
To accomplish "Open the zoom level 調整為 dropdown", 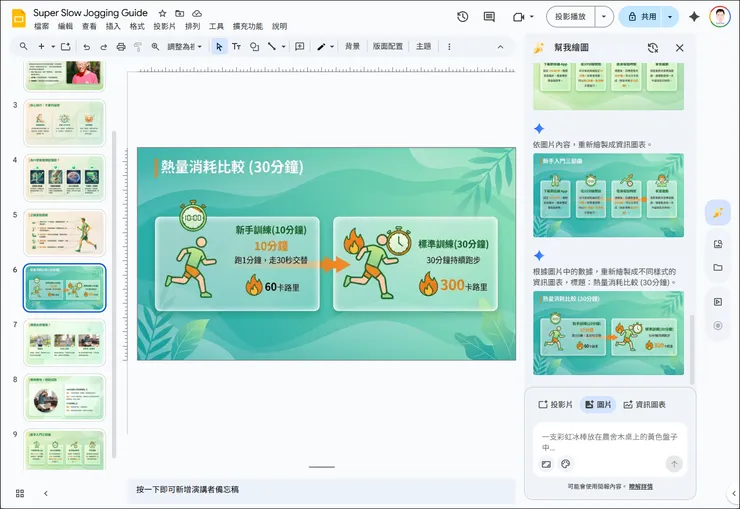I will click(185, 46).
